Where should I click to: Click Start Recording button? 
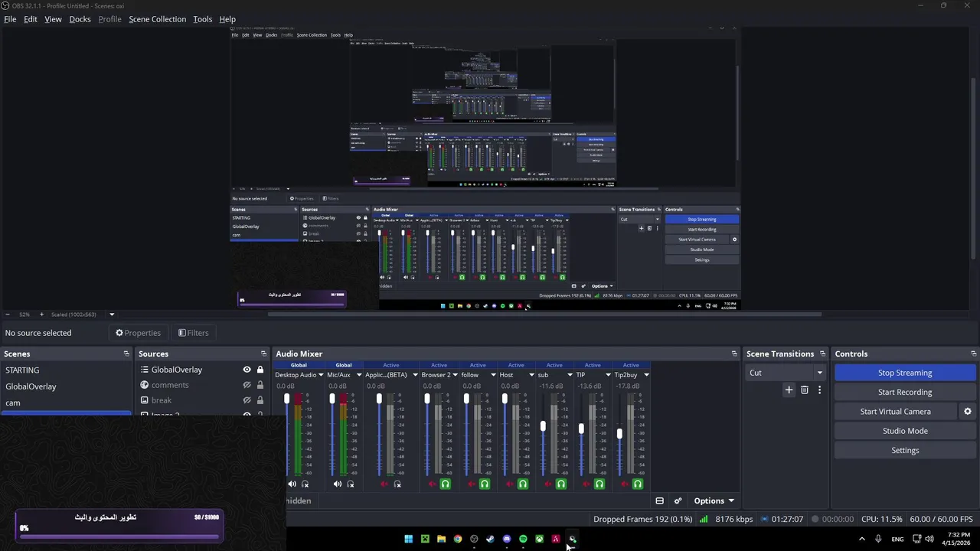(x=905, y=392)
